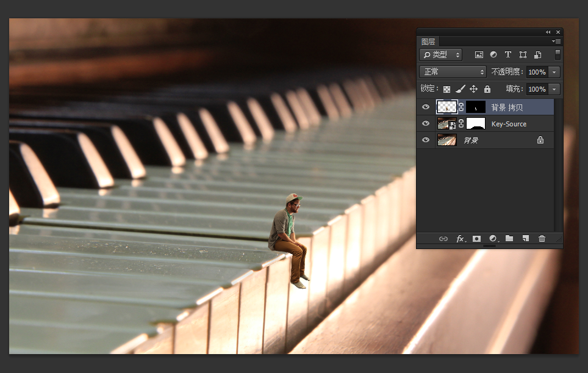Click the panel bottom resize grip handle
The width and height of the screenshot is (588, 373).
pos(489,246)
